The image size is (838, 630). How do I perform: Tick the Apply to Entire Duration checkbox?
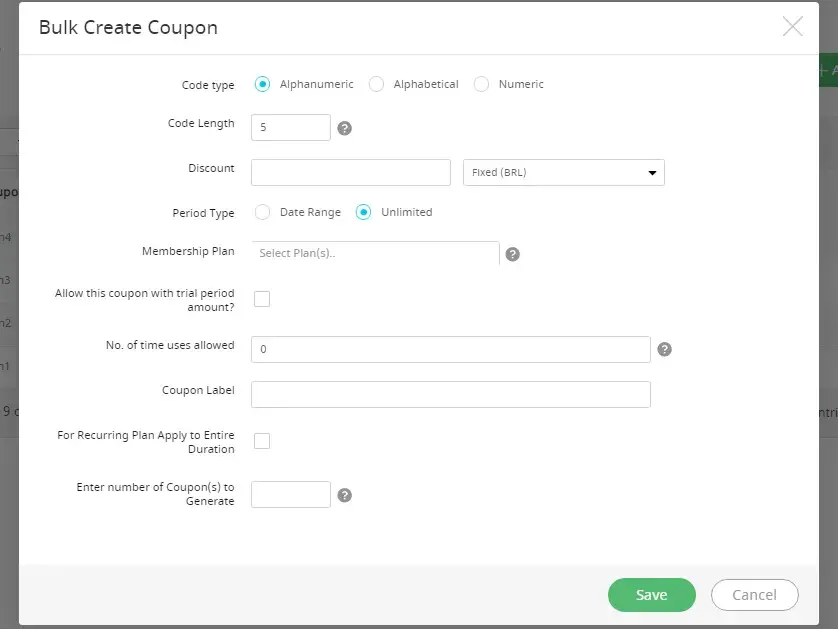pos(262,441)
